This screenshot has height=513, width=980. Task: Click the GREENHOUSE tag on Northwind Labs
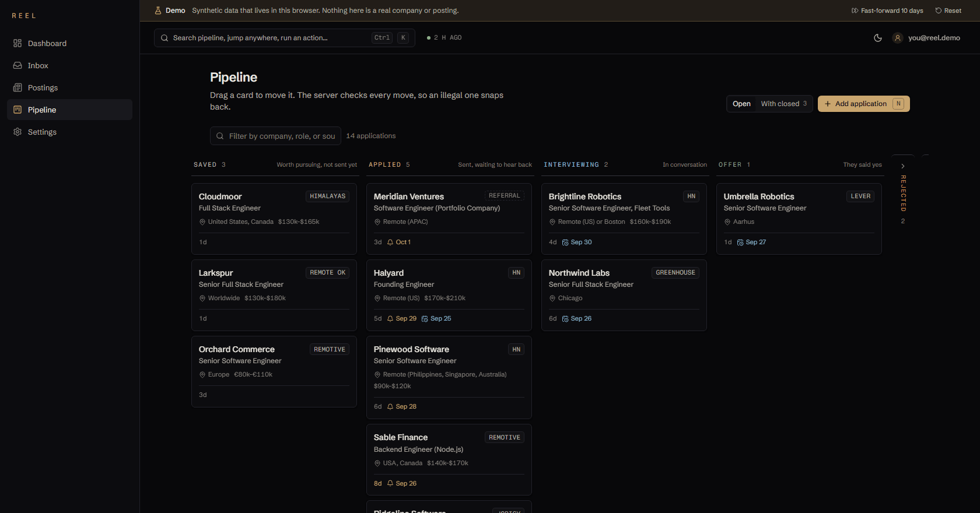click(675, 273)
